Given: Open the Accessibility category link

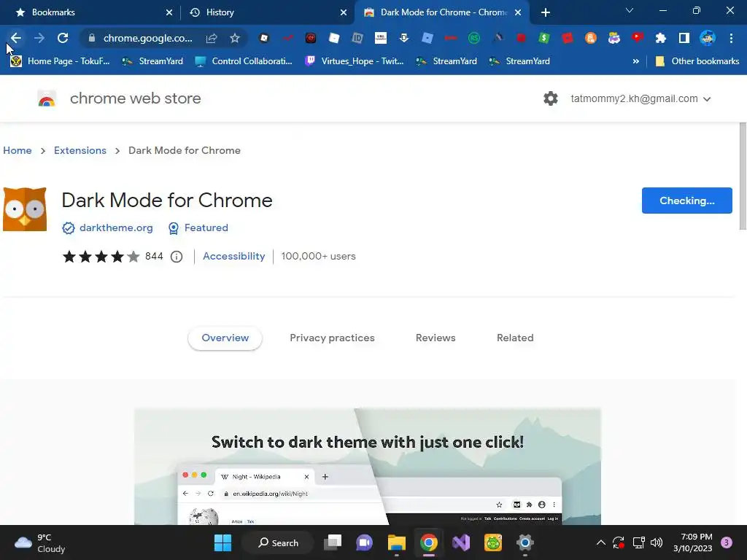Looking at the screenshot, I should click(x=234, y=256).
